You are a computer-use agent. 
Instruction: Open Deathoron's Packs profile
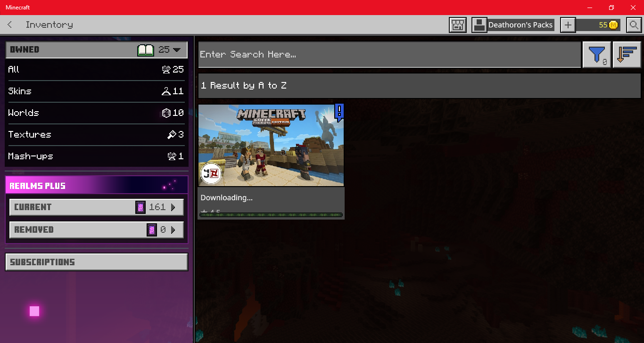[x=513, y=25]
